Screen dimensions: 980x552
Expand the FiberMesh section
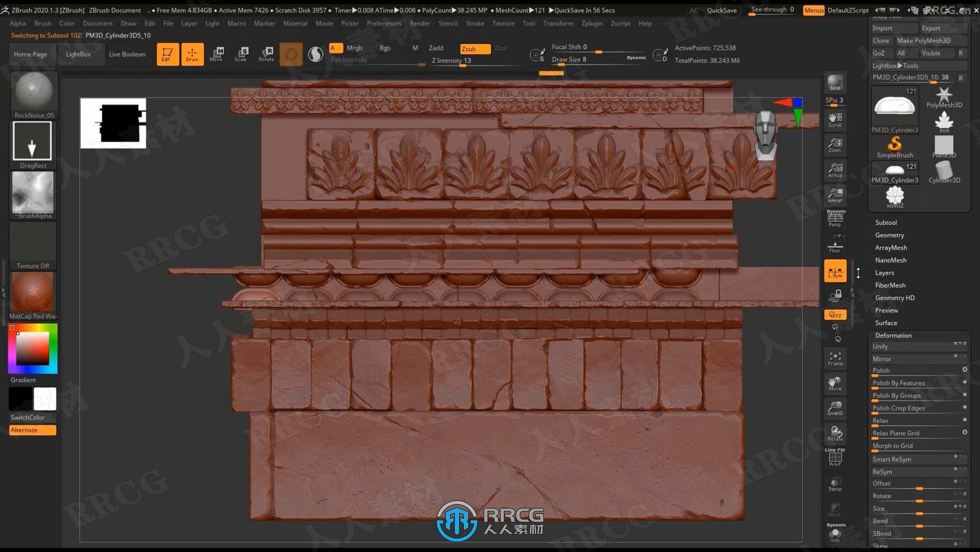click(x=890, y=285)
